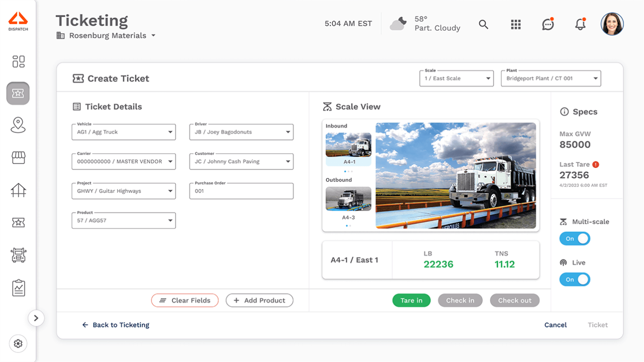Open the Vehicle dropdown showing AG1 / Agg Truck
The image size is (644, 362).
(x=123, y=132)
